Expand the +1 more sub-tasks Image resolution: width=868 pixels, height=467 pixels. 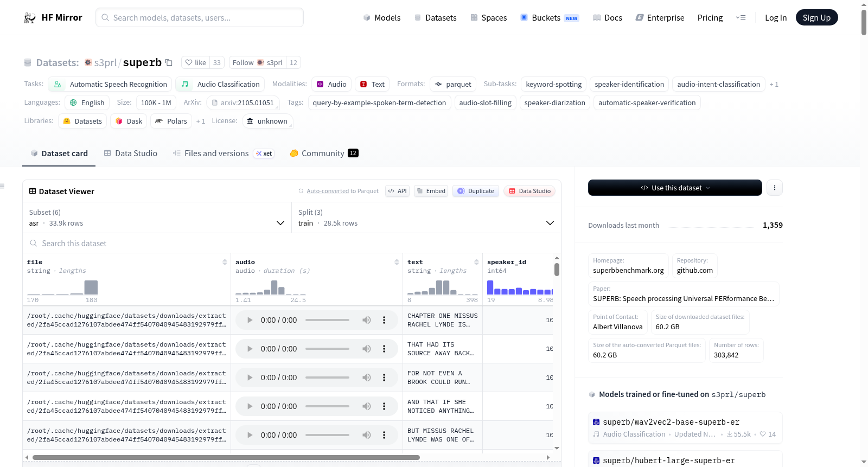pyautogui.click(x=774, y=84)
